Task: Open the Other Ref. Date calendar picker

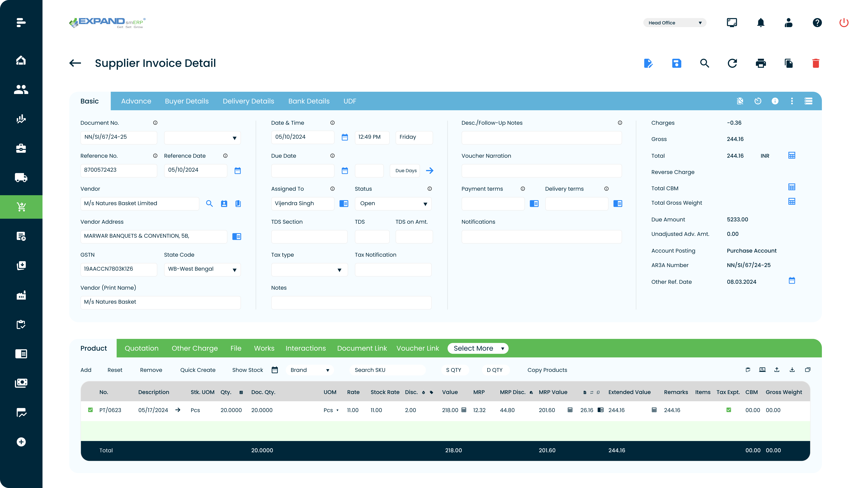Action: (792, 280)
